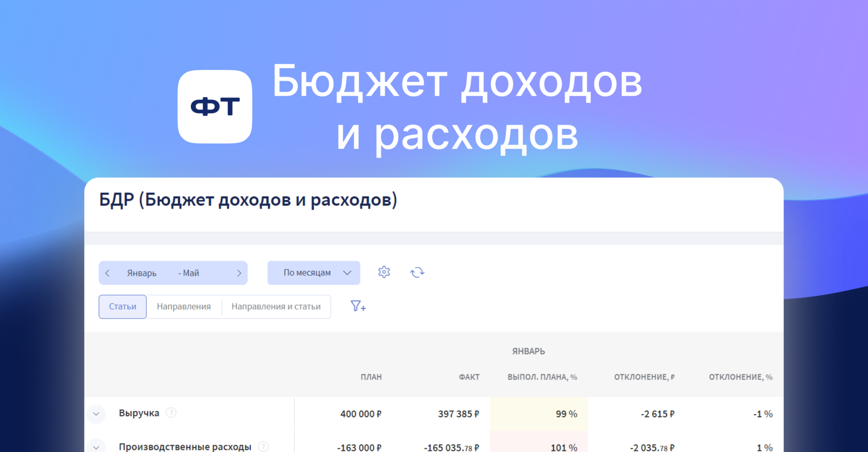
Task: Click the ЯНВАРЬ month header
Action: click(x=529, y=351)
